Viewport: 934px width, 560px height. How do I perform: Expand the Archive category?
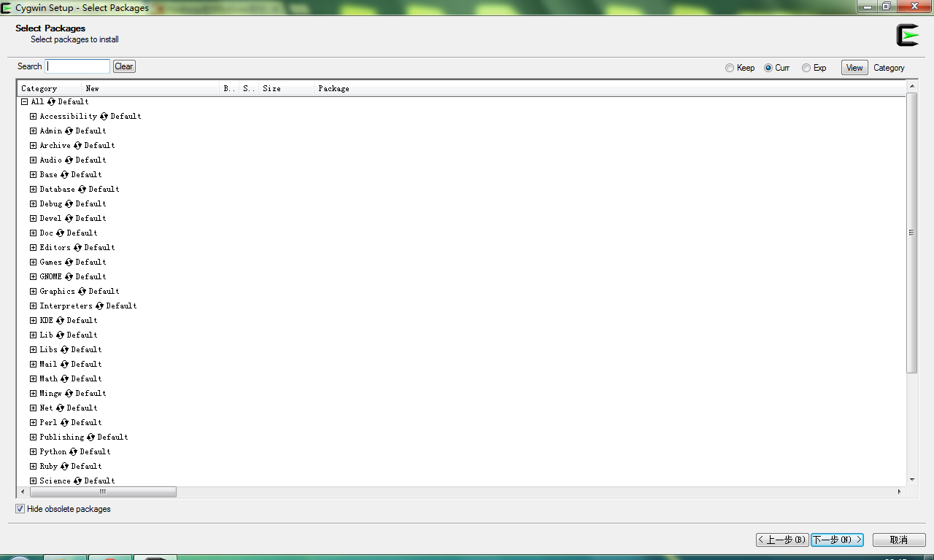(x=34, y=145)
